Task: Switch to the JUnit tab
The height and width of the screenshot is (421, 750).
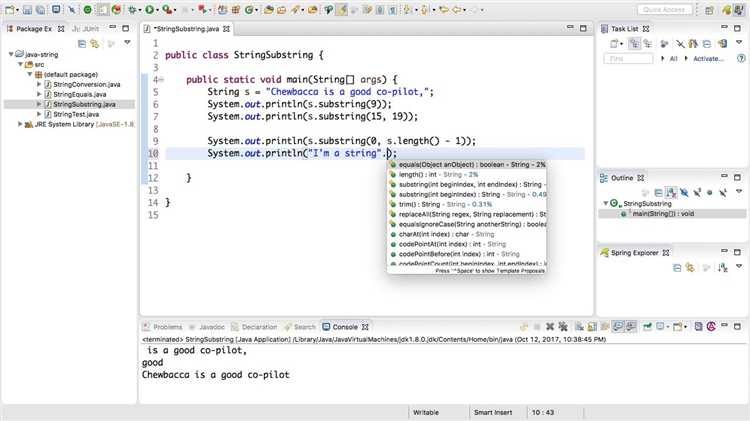Action: point(86,29)
